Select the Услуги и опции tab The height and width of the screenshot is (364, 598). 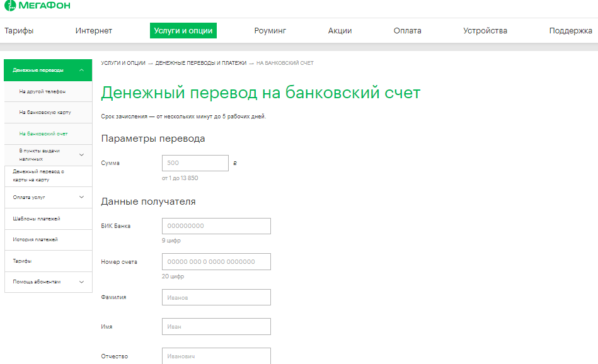[183, 30]
